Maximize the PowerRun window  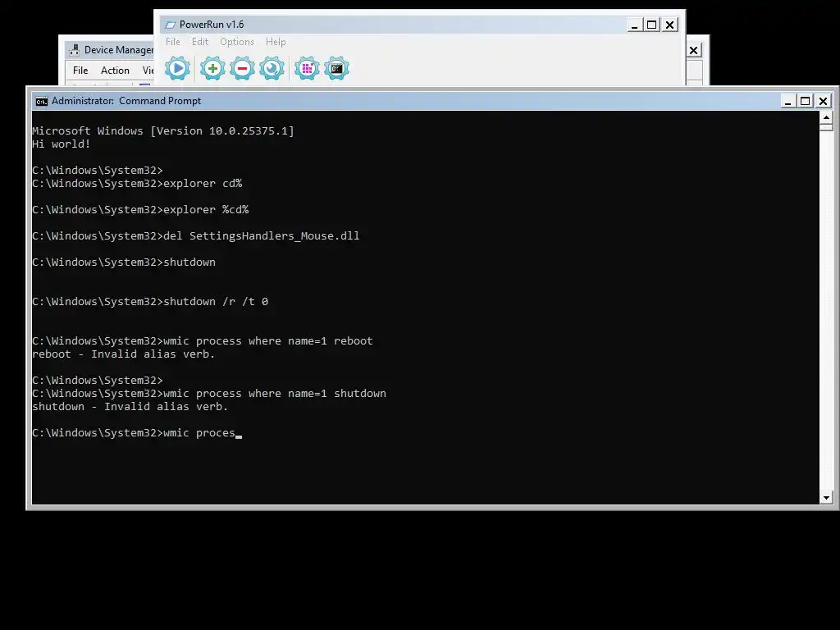coord(652,25)
